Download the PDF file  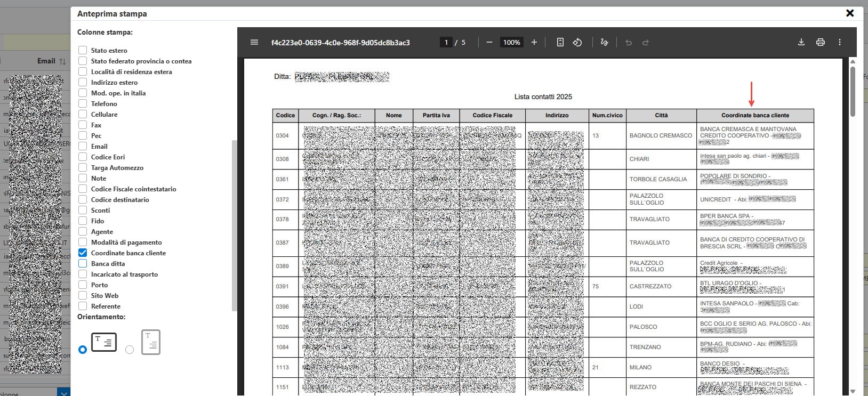[x=801, y=43]
